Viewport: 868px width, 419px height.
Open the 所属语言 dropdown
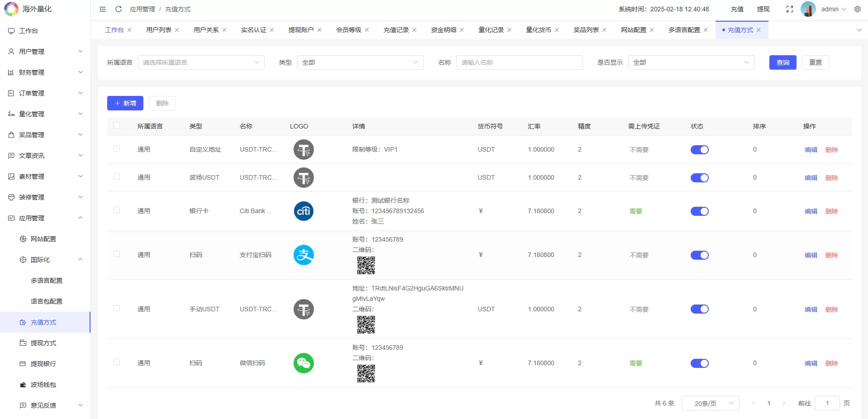[x=201, y=62]
